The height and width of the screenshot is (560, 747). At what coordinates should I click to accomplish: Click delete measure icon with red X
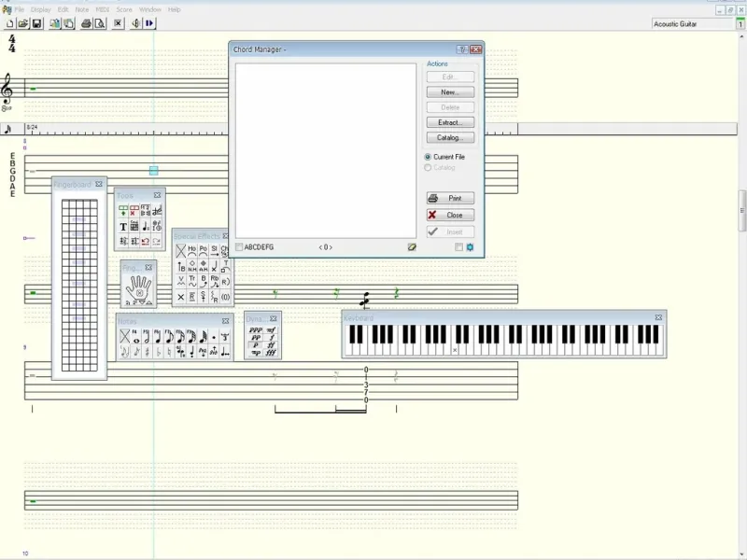click(x=134, y=211)
